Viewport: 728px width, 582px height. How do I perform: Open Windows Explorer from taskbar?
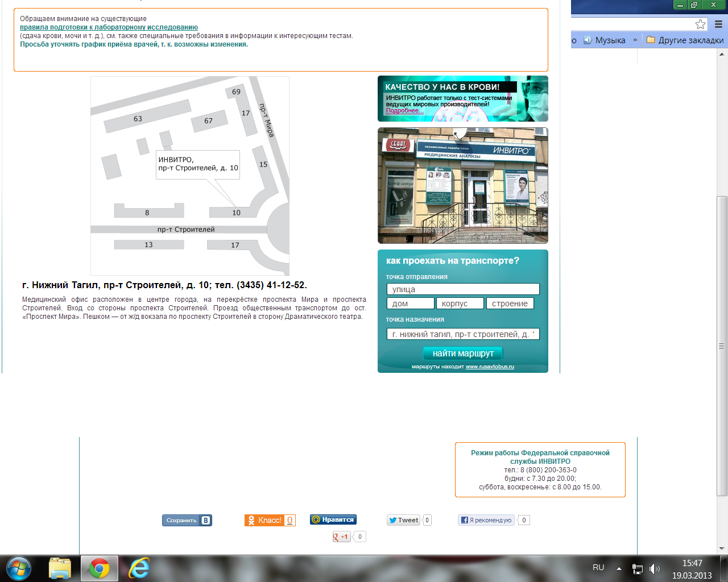tap(59, 568)
